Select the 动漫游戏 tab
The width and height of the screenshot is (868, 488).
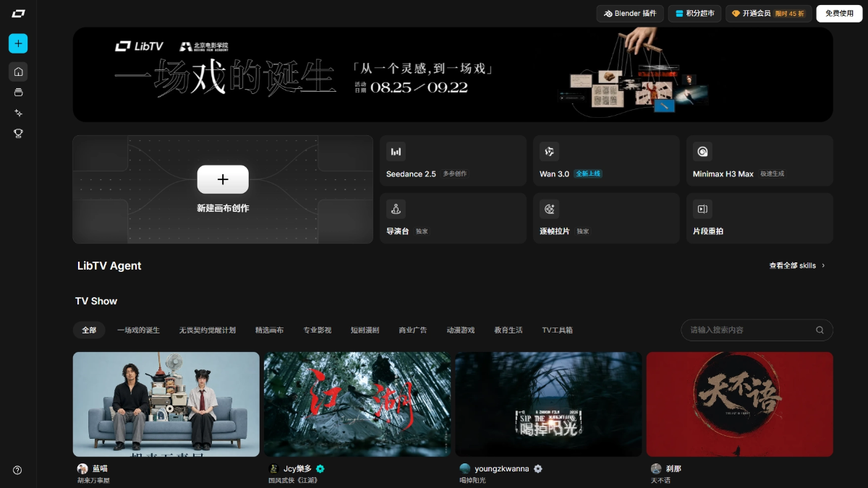[460, 330]
